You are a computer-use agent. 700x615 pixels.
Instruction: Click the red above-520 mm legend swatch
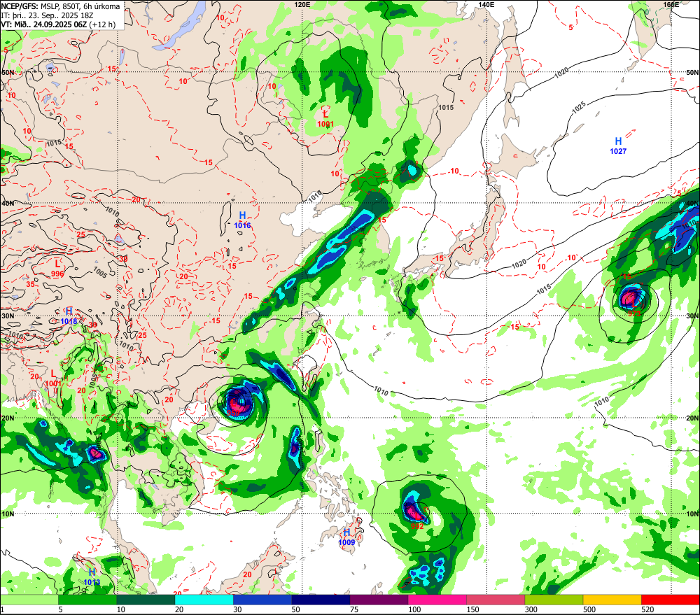[x=671, y=600]
